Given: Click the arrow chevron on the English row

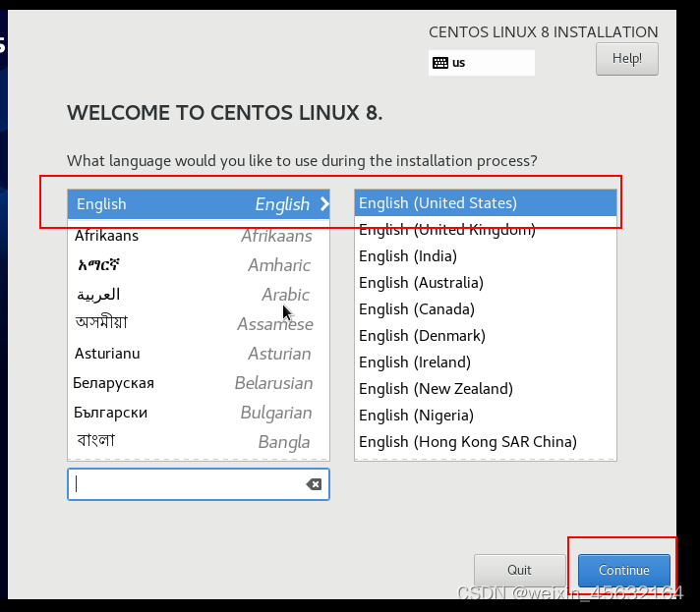Looking at the screenshot, I should click(324, 204).
